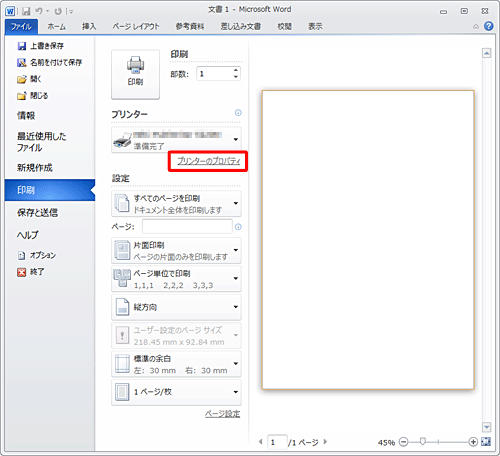Open the 情報 backstage menu item
The width and height of the screenshot is (500, 456).
26,116
